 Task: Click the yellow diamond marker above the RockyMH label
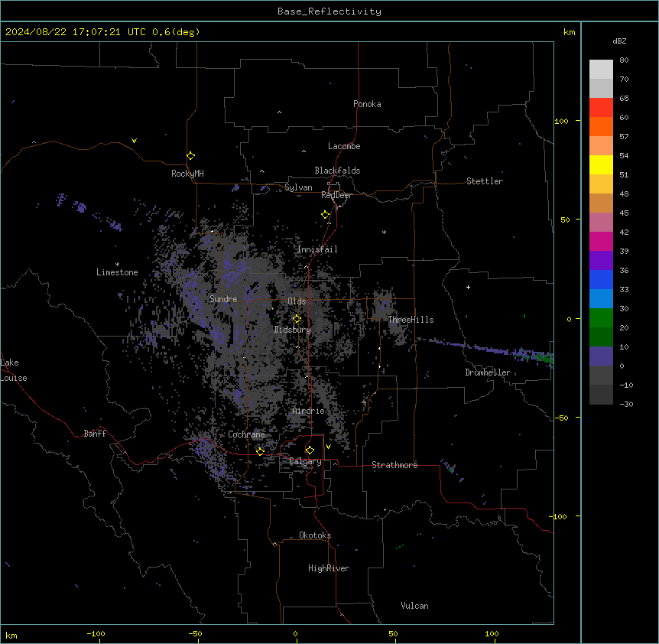(190, 156)
